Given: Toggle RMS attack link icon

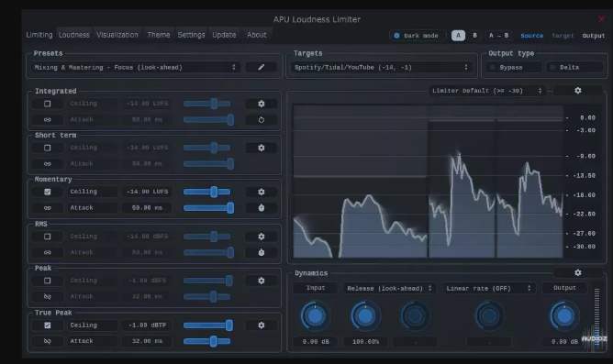Looking at the screenshot, I should [x=48, y=252].
